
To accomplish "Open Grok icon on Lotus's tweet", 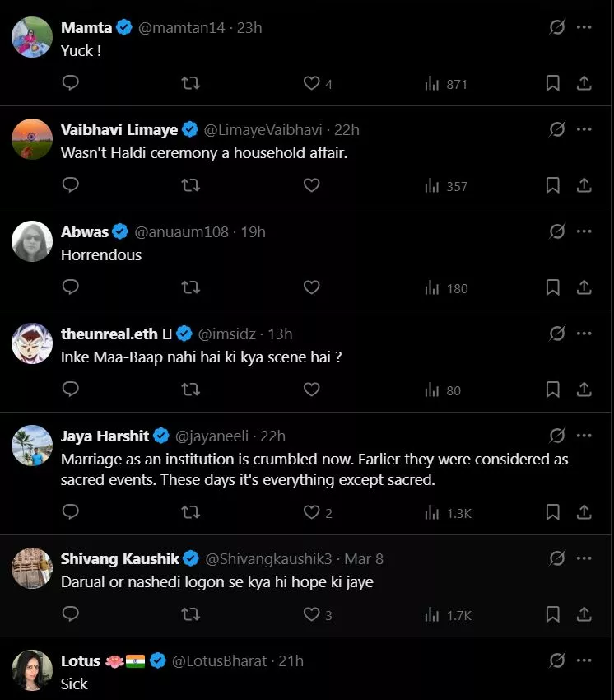I will click(x=557, y=660).
